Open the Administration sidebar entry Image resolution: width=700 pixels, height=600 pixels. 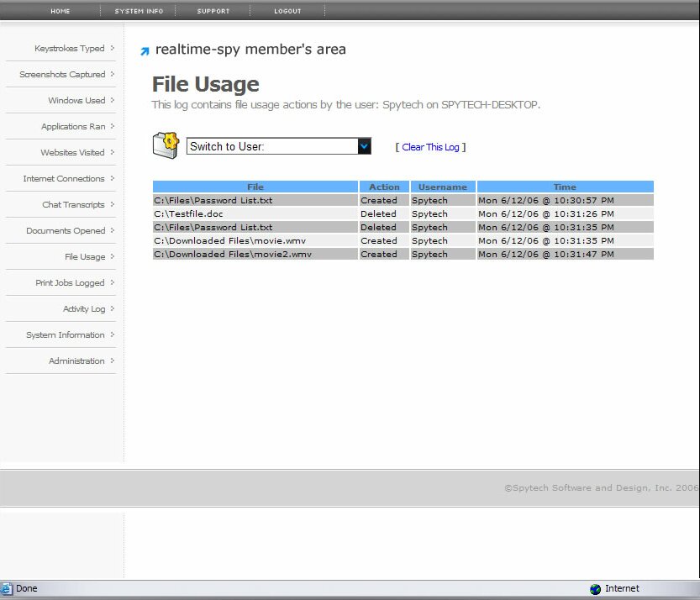coord(76,361)
